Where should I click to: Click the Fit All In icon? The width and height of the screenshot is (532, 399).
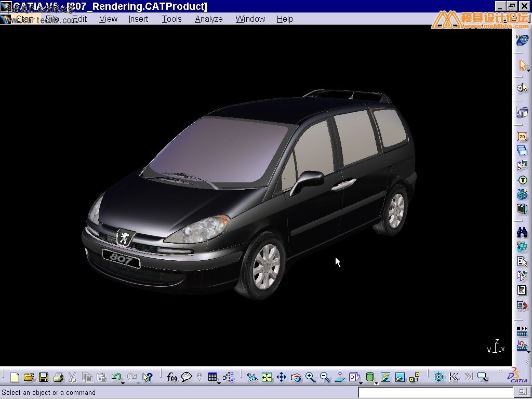pos(267,377)
